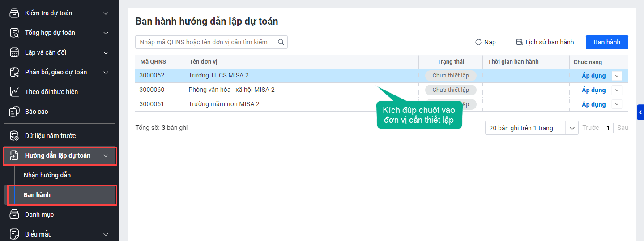Click the Tổng hợp dự toán sidebar icon
The image size is (644, 241).
click(14, 33)
